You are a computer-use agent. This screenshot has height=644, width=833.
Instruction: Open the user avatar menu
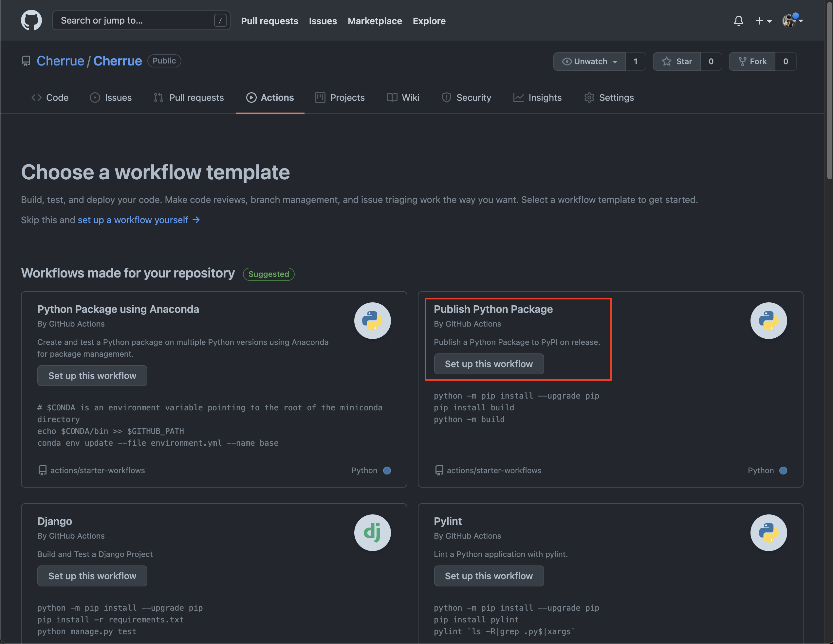(793, 21)
